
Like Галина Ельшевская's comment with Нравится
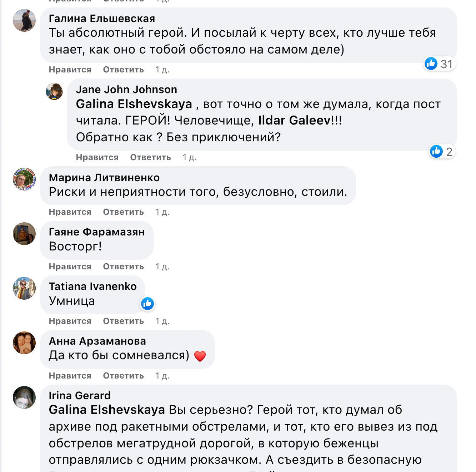click(x=70, y=70)
